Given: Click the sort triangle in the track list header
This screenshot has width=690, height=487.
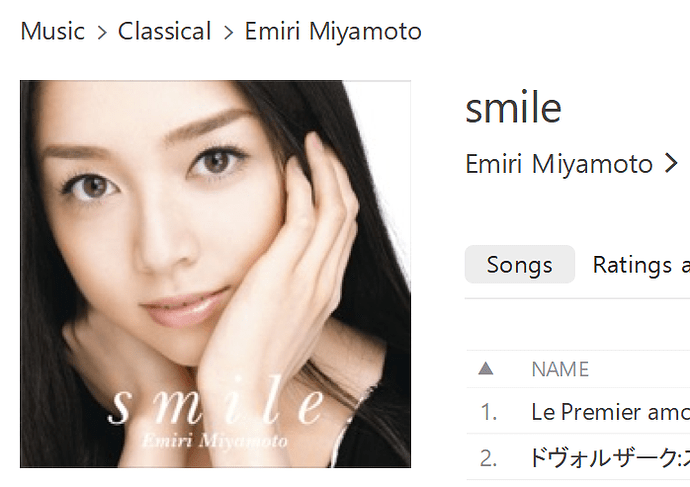Looking at the screenshot, I should pyautogui.click(x=485, y=369).
